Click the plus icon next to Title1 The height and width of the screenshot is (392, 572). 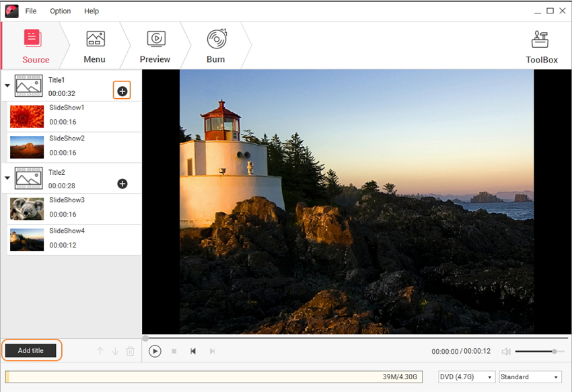click(122, 91)
